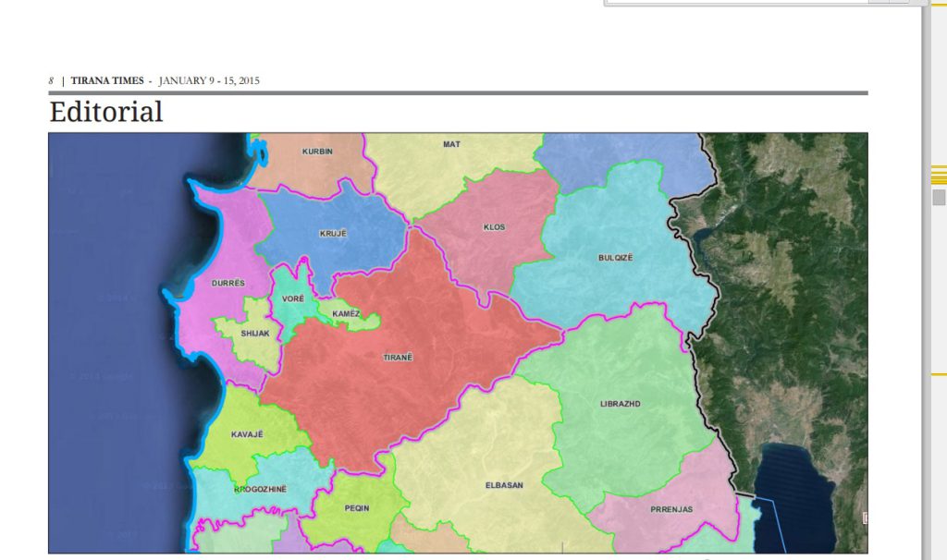This screenshot has height=560, width=947.
Task: Click the Tirana Times page header text
Action: pyautogui.click(x=107, y=80)
